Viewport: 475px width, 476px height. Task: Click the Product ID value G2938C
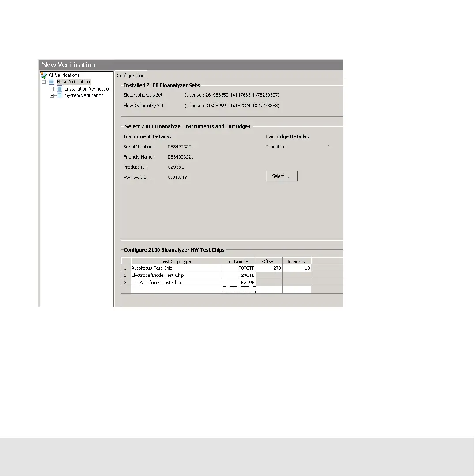click(x=176, y=167)
